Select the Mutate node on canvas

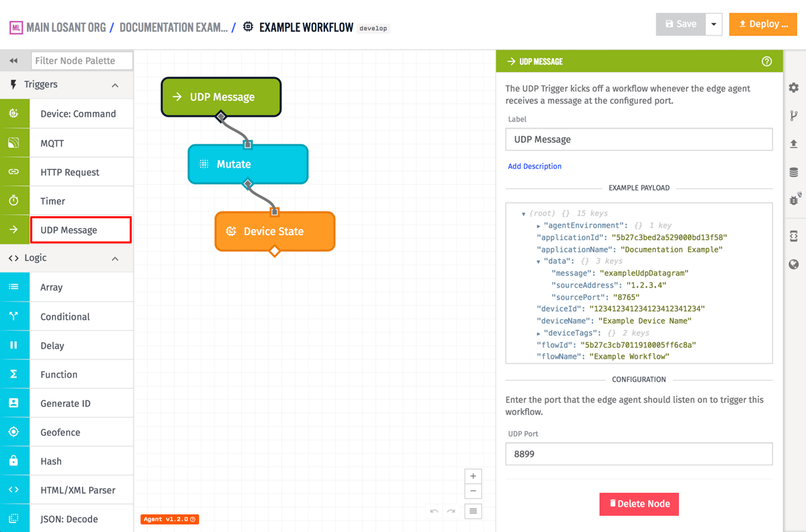pyautogui.click(x=248, y=164)
